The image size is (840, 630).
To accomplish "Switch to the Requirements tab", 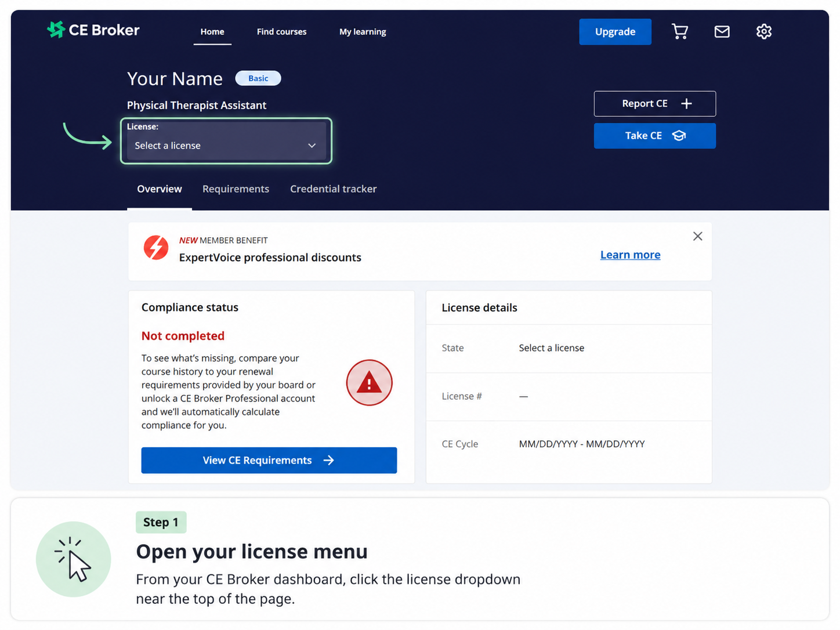I will pos(236,189).
